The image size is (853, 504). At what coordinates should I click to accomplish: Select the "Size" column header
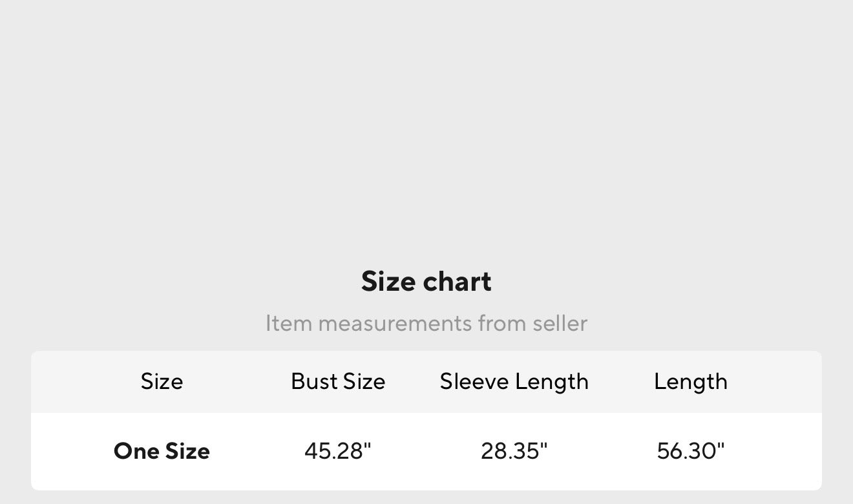(162, 382)
